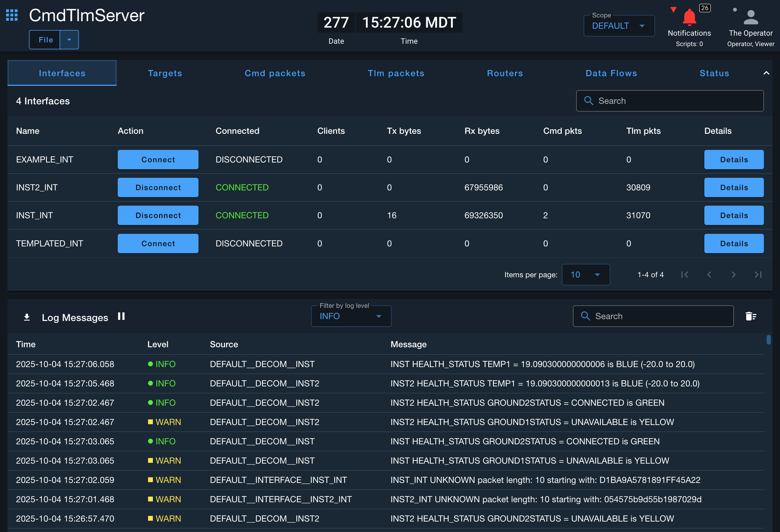This screenshot has width=780, height=532.
Task: Switch to the Tlm packets tab
Action: pyautogui.click(x=396, y=73)
